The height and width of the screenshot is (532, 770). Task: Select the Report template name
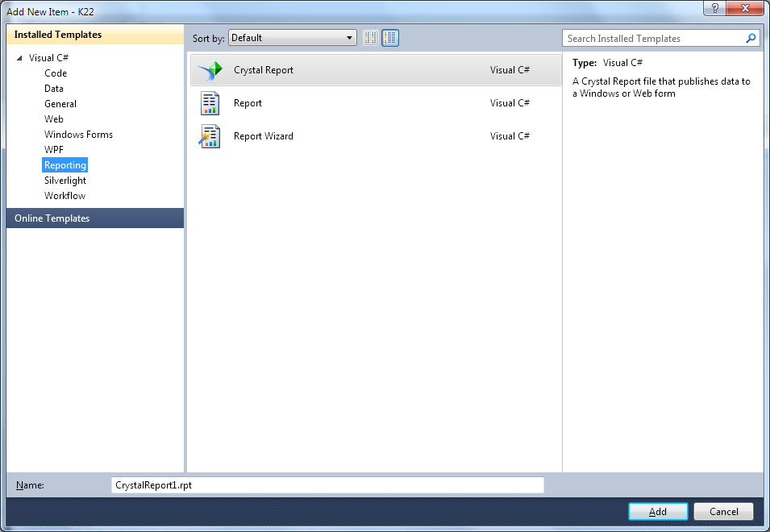(x=248, y=103)
